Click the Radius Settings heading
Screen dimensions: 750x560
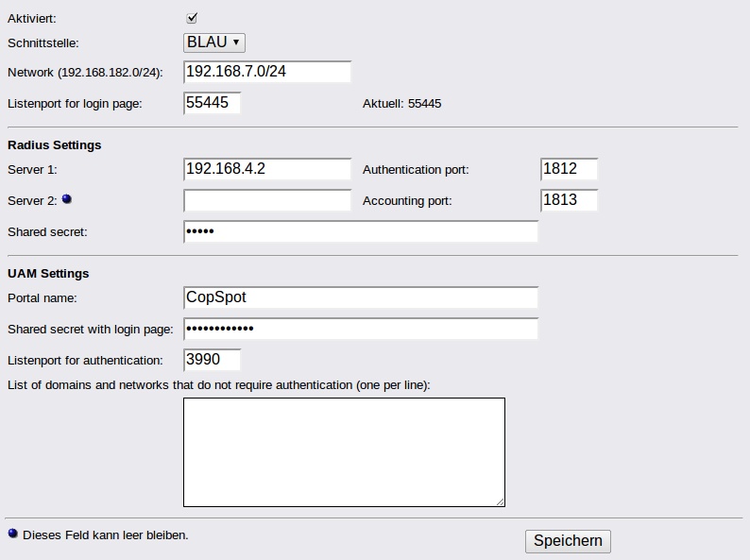click(x=54, y=145)
